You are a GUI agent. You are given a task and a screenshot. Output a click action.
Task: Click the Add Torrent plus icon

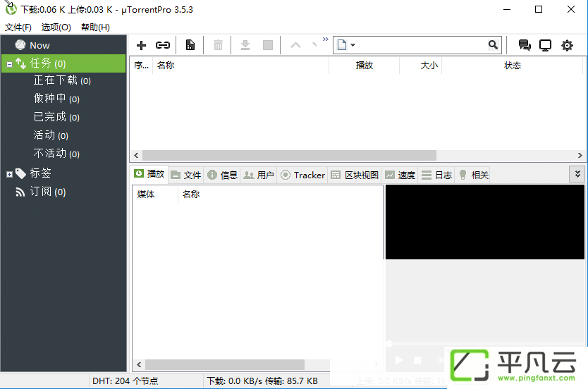click(x=142, y=45)
